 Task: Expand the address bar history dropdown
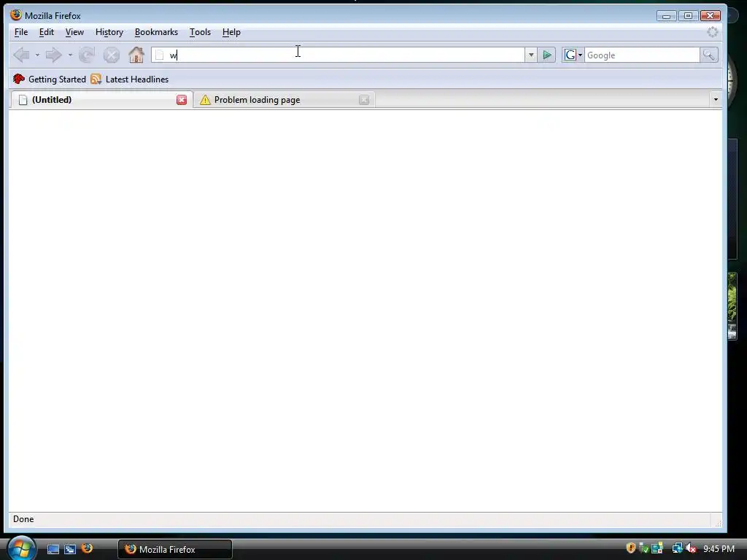click(531, 55)
